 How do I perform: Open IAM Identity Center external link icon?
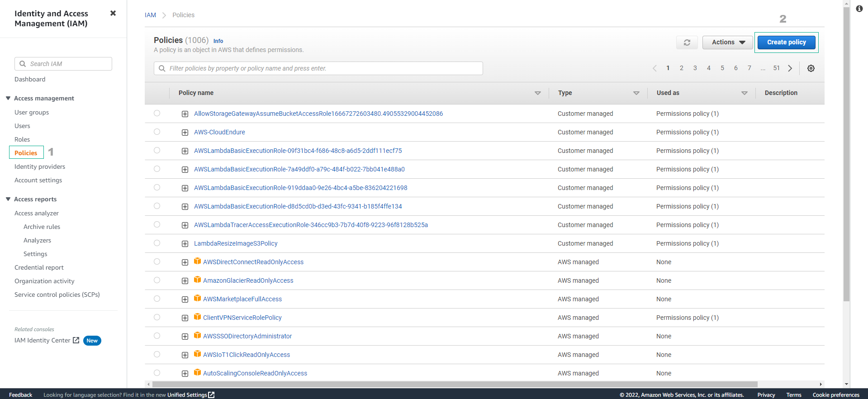76,340
